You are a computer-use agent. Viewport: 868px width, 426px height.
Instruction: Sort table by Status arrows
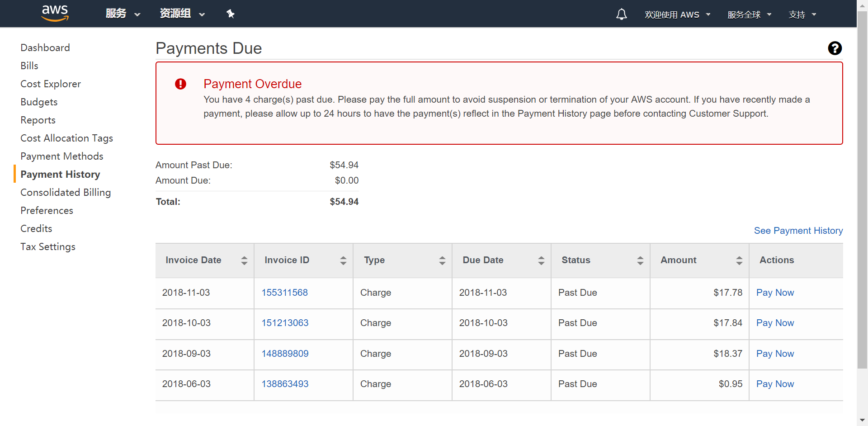[x=640, y=260]
